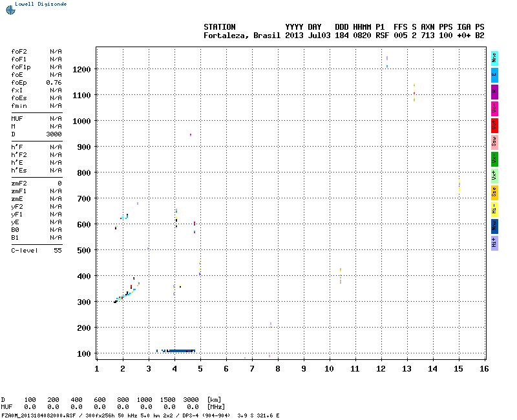
Task: Click the F-layer echo trace near 300 km
Action: (x=127, y=293)
